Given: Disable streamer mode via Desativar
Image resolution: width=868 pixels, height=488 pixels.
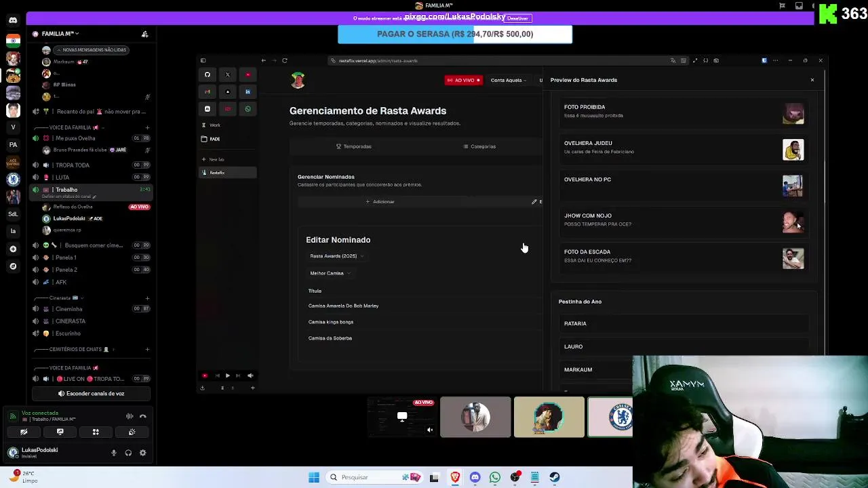Looking at the screenshot, I should pyautogui.click(x=518, y=18).
